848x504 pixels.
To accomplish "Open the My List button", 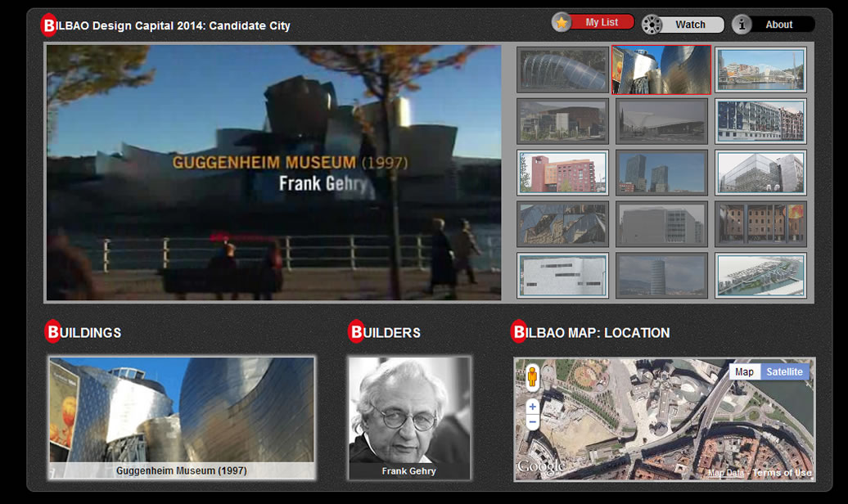I will coord(602,22).
